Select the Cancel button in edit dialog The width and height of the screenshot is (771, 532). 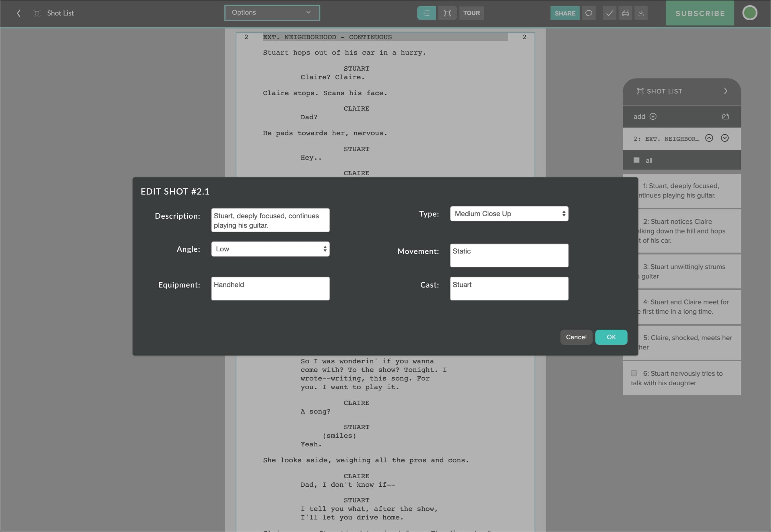click(x=576, y=337)
